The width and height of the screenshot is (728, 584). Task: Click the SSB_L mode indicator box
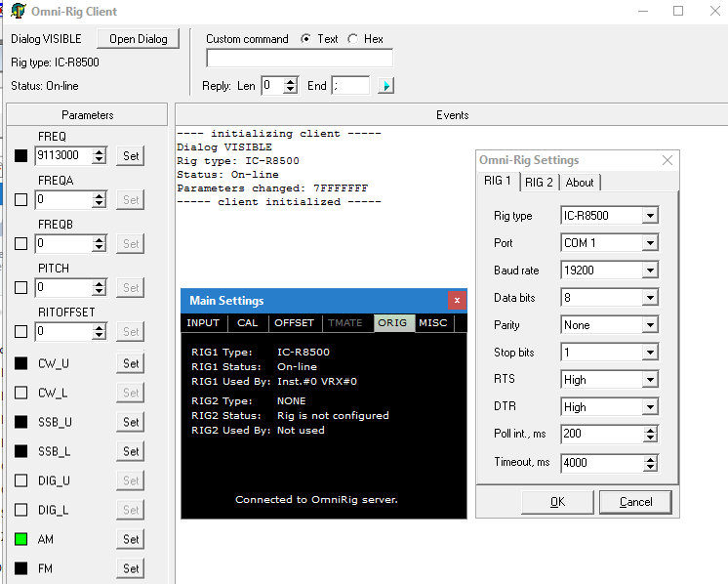coord(20,451)
